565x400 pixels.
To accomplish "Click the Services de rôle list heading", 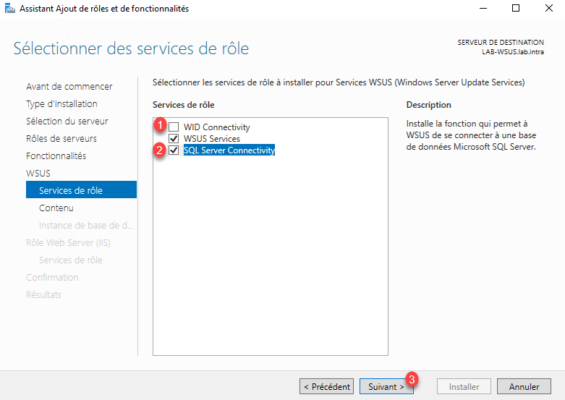I will (183, 105).
